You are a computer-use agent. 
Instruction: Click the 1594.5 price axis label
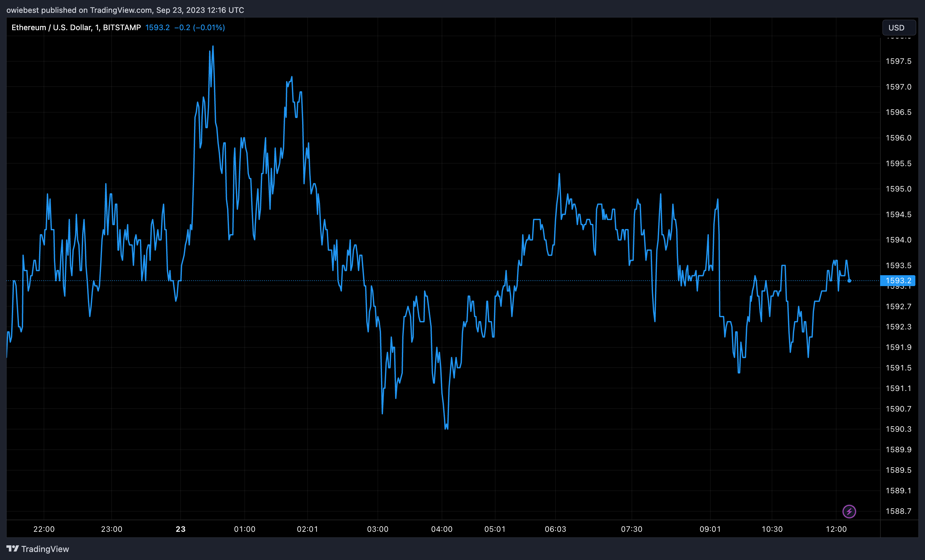[x=898, y=214]
